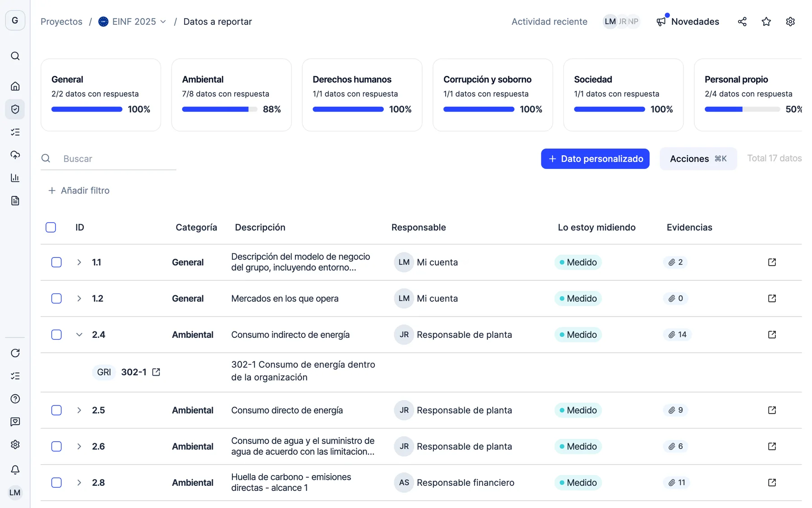Open GRI 302-1 external link icon
The width and height of the screenshot is (812, 508).
[x=156, y=372]
